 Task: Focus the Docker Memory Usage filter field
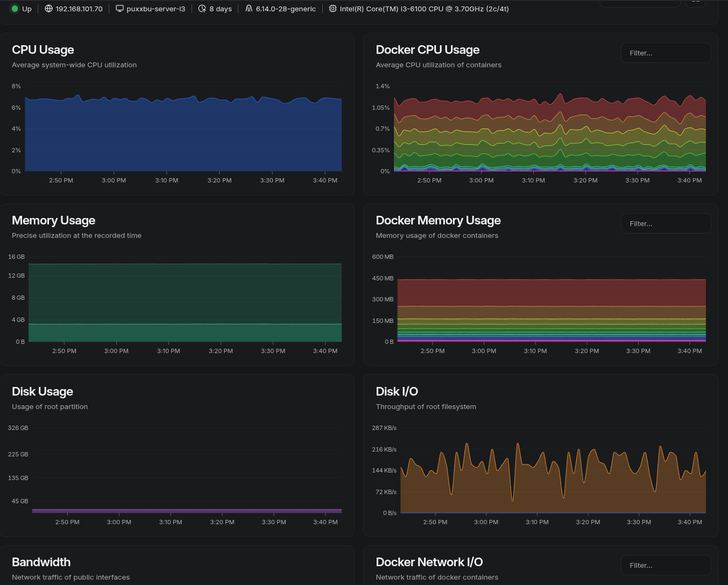[666, 223]
